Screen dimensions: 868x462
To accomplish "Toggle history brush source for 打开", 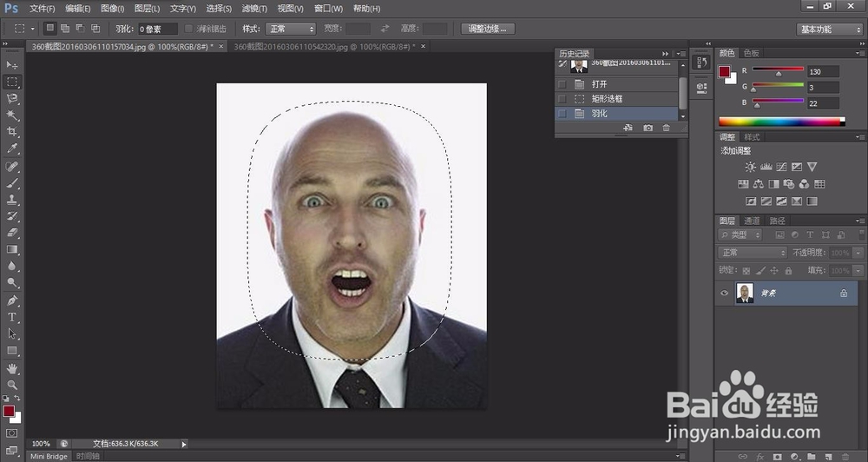I will [x=562, y=84].
